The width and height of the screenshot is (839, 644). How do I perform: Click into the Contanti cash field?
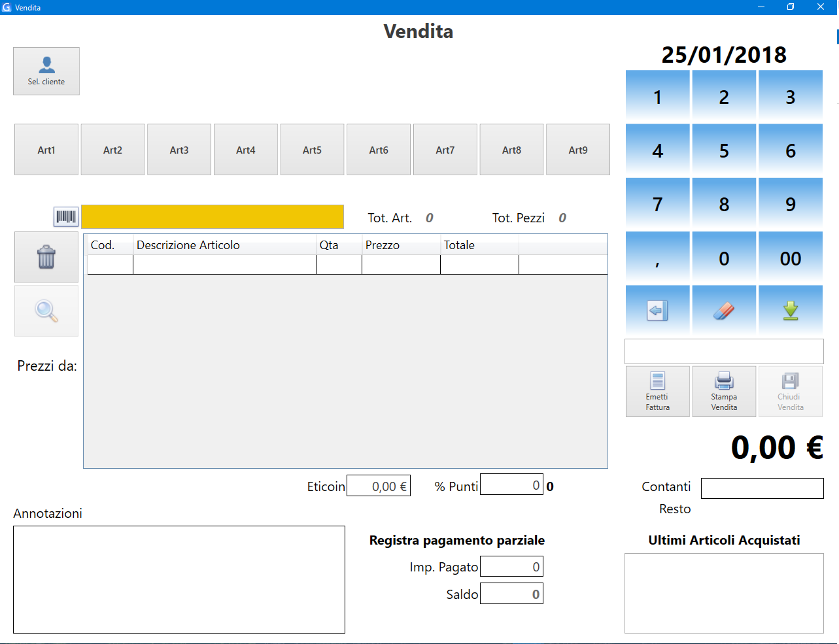click(762, 488)
